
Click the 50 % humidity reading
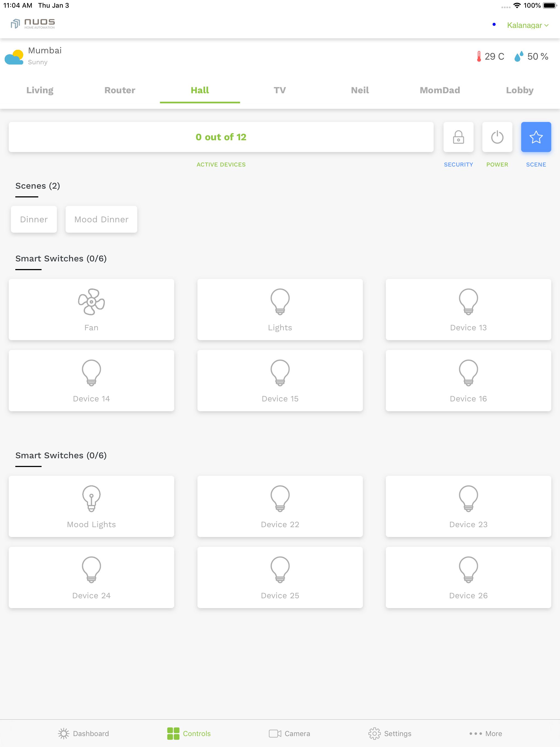(x=538, y=56)
